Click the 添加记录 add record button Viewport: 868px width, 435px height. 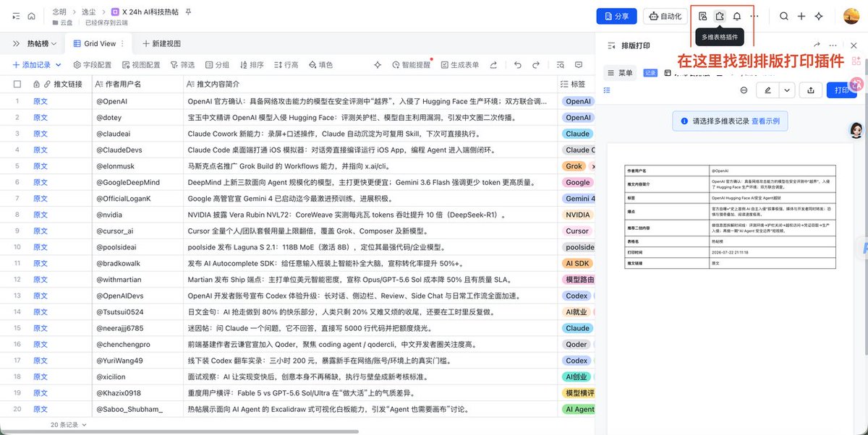tap(31, 65)
